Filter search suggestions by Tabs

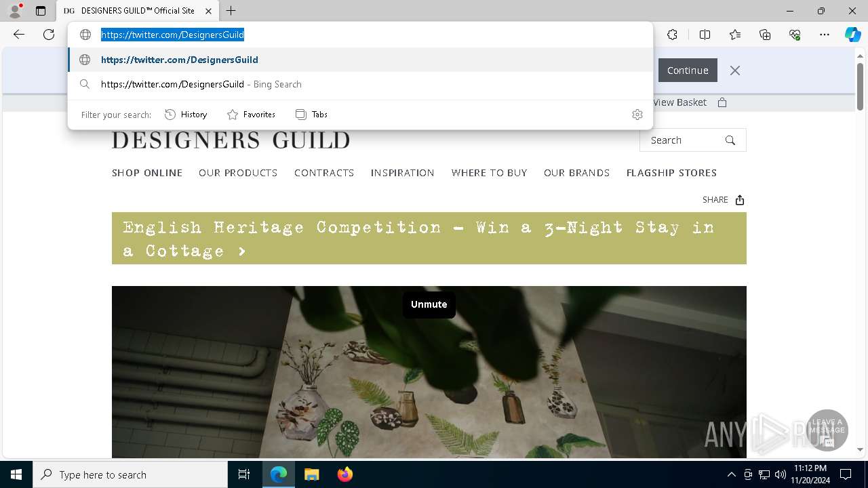tap(311, 115)
